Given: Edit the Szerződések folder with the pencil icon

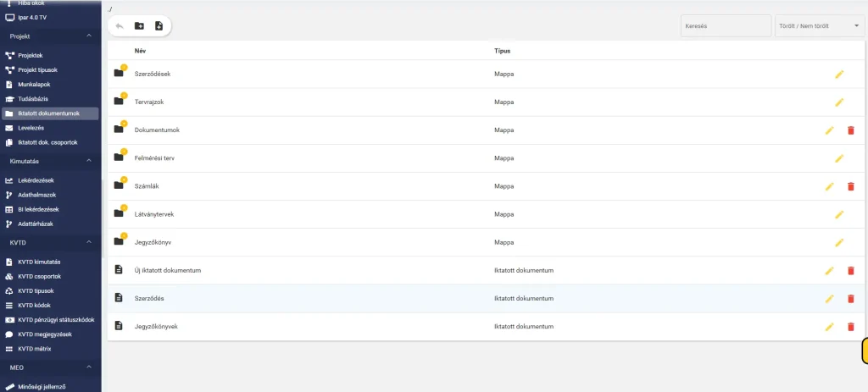Looking at the screenshot, I should 839,75.
